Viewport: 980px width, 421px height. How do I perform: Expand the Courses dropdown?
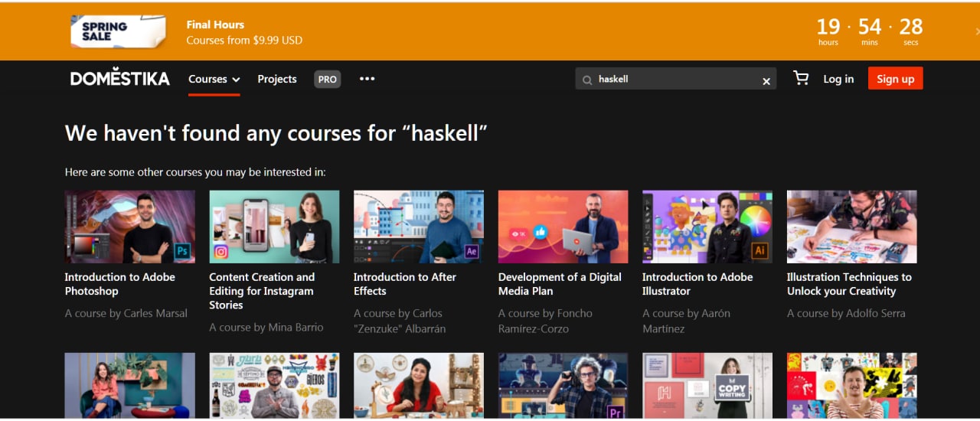(x=214, y=79)
